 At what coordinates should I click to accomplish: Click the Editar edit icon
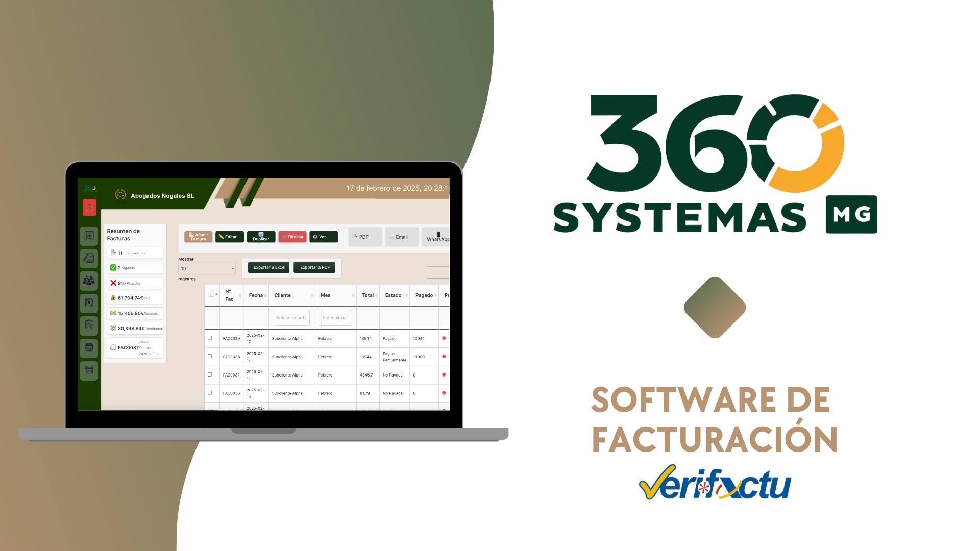point(228,236)
